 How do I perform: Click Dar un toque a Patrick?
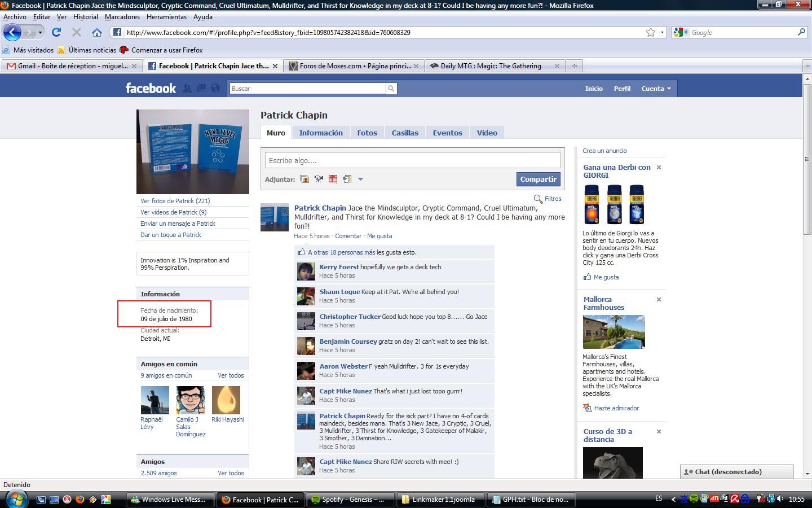[171, 235]
